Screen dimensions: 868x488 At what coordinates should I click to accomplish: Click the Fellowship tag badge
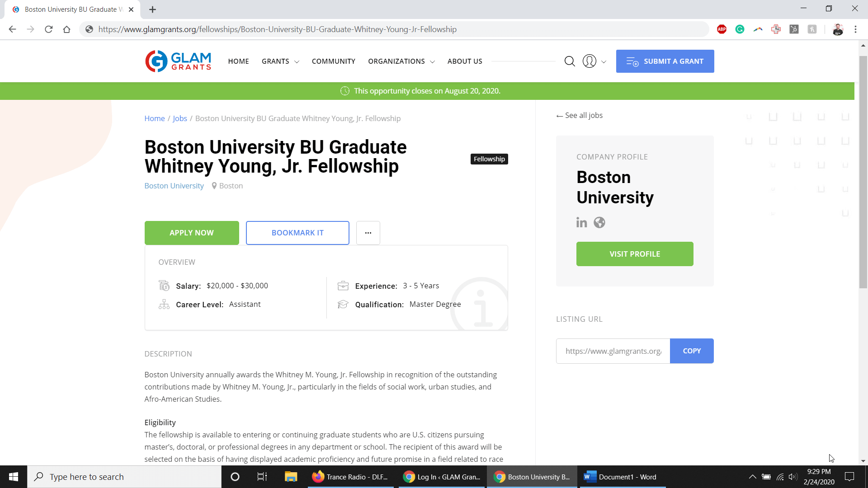[489, 159]
